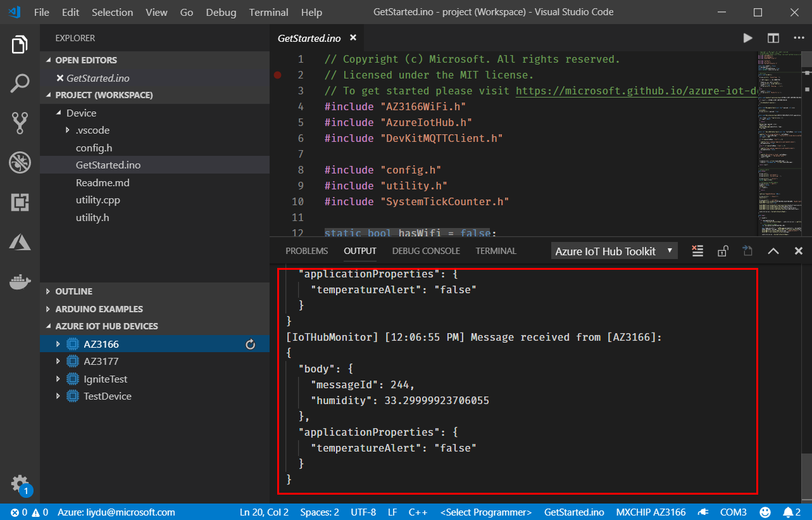Select the Azure IoT Hub Toolkit output channel dropdown

[x=614, y=251]
